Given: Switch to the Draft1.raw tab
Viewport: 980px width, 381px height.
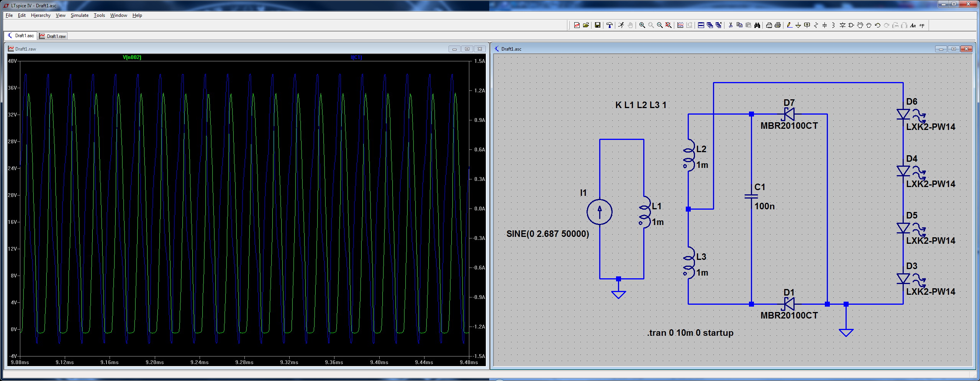Looking at the screenshot, I should [52, 36].
